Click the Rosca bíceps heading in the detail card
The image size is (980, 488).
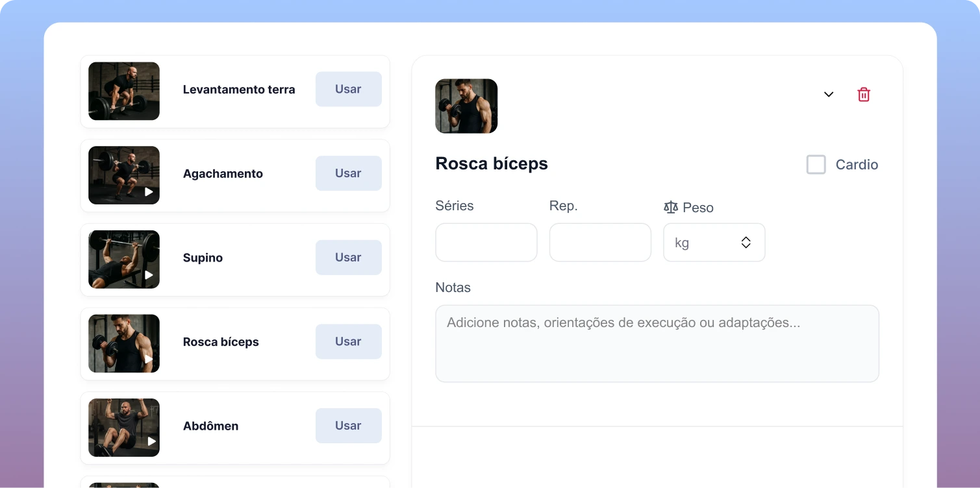coord(492,164)
